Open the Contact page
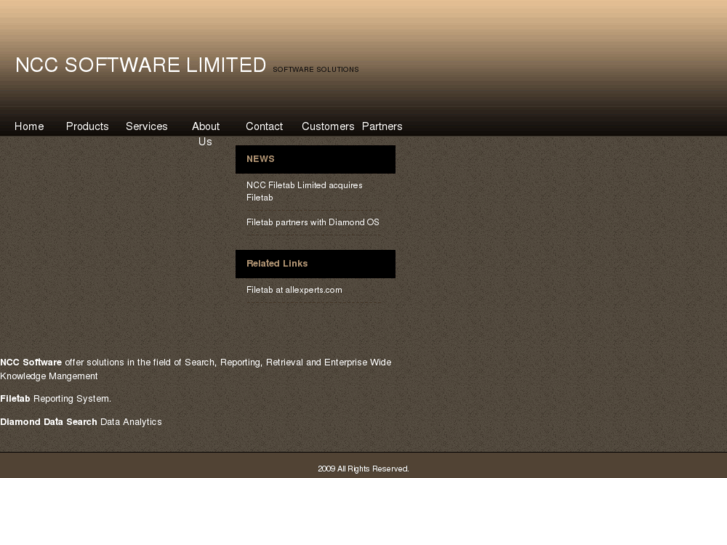Screen dimensions: 727x545 pos(264,126)
